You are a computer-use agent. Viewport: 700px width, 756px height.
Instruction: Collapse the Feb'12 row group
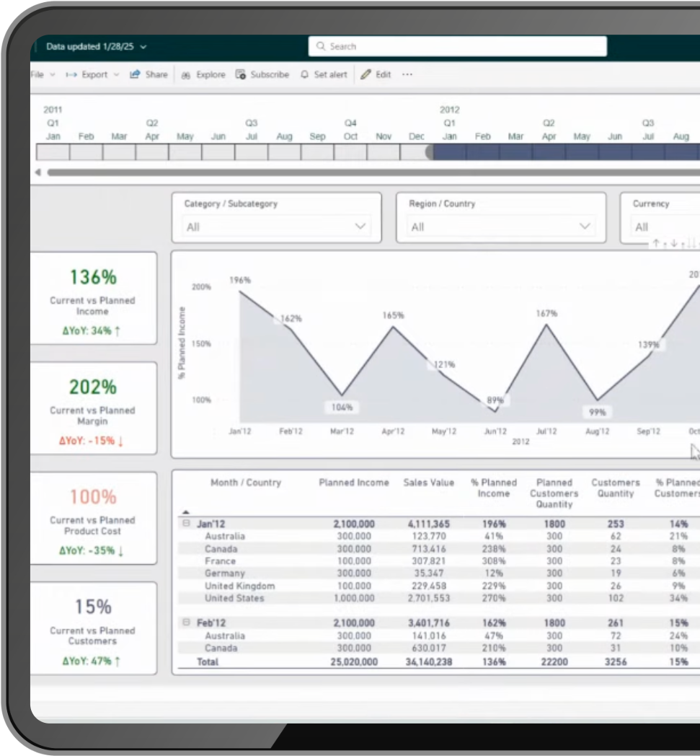pos(186,623)
